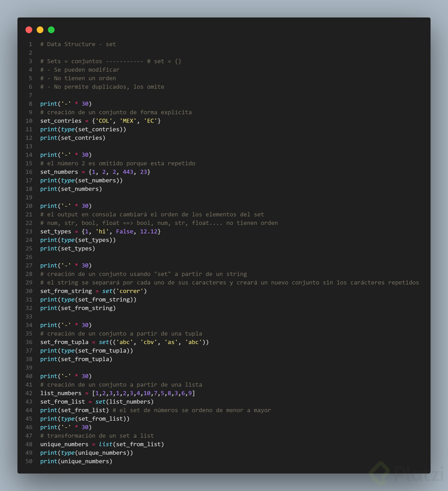Click the line print(type(set_from_string))
This screenshot has width=448, height=491.
[88, 299]
